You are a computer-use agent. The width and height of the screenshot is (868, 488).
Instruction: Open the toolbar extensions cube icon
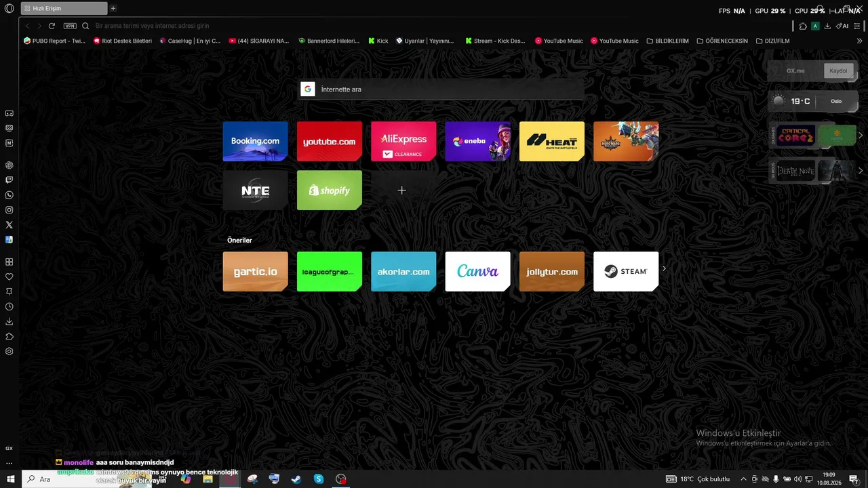pos(803,26)
